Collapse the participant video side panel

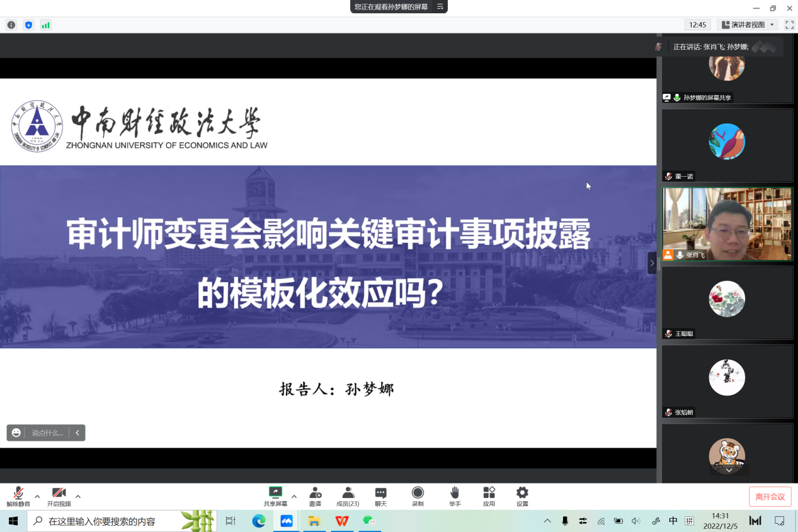[x=652, y=263]
